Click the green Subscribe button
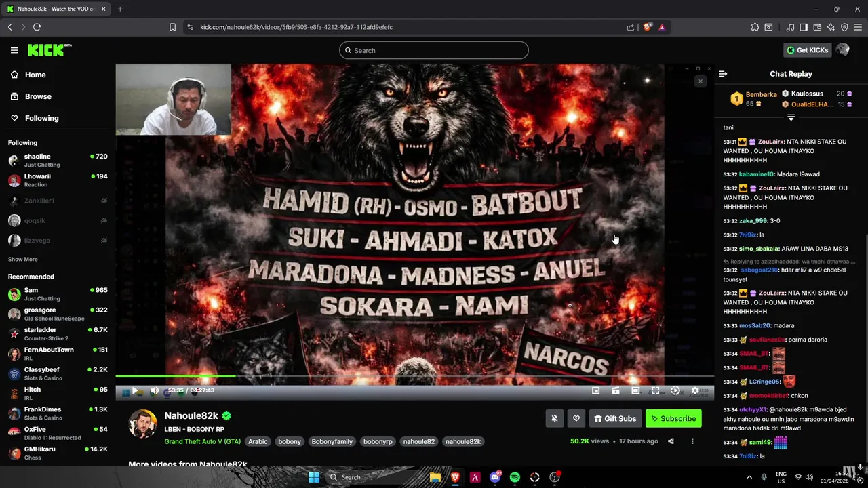This screenshot has width=868, height=488. point(673,419)
